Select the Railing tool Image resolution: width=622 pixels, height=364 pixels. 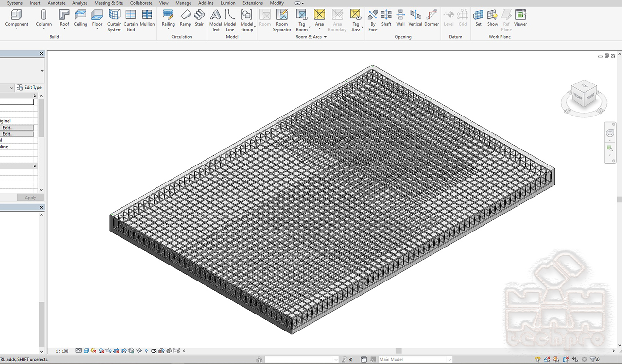(168, 18)
